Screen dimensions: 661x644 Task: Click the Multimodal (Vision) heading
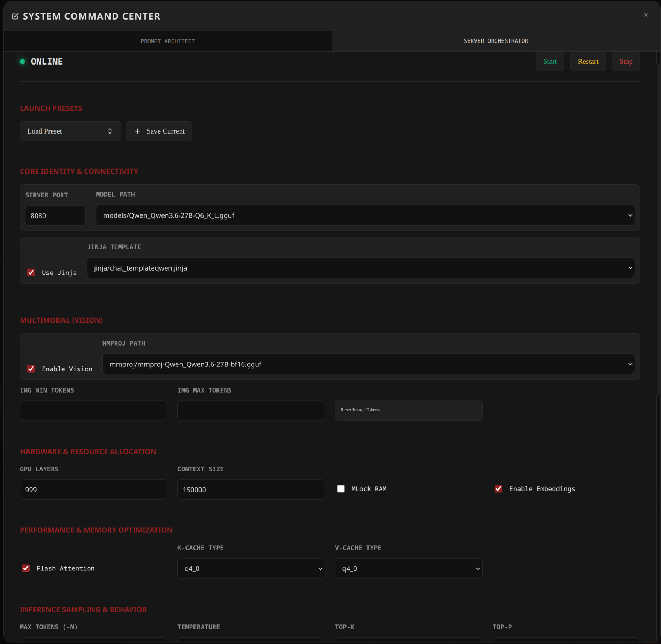coord(61,320)
